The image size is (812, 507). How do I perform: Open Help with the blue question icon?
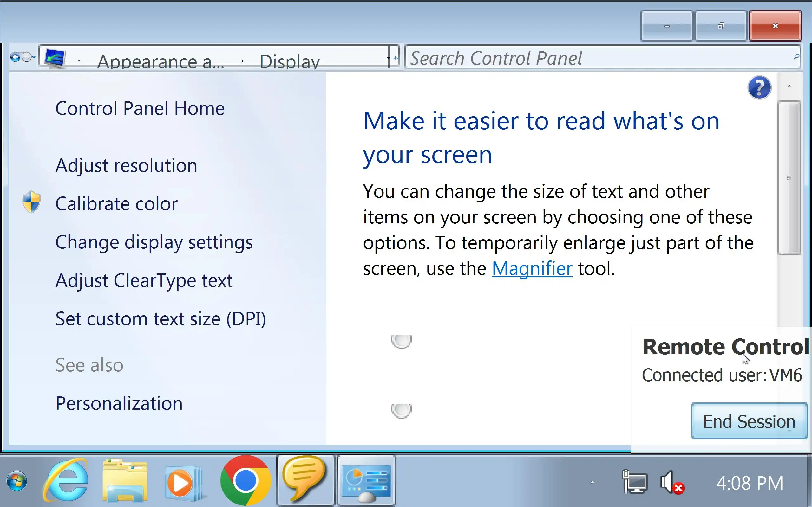click(759, 88)
